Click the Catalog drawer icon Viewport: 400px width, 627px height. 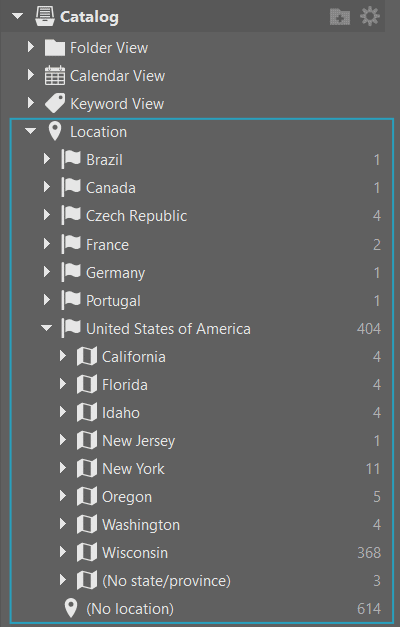point(45,16)
